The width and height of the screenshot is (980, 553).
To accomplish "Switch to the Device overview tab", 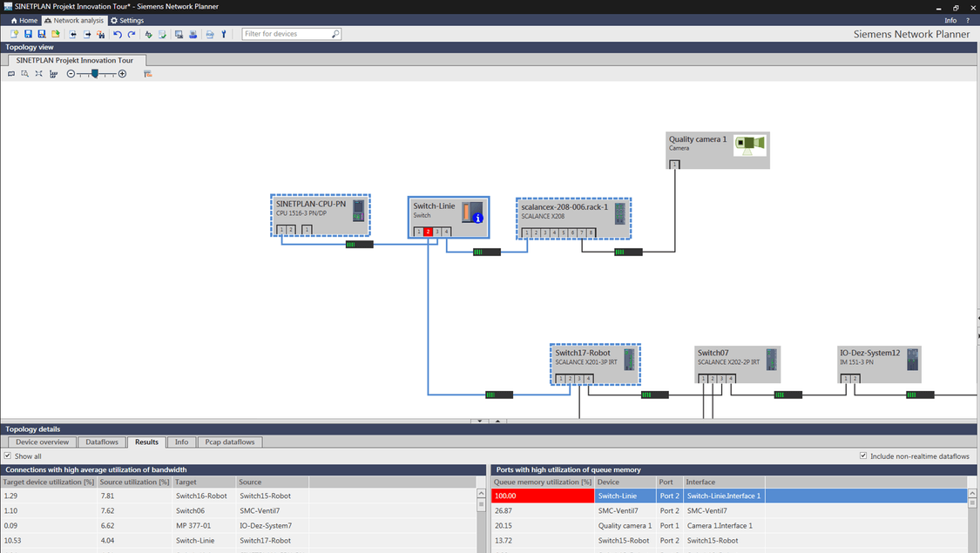I will click(x=43, y=442).
